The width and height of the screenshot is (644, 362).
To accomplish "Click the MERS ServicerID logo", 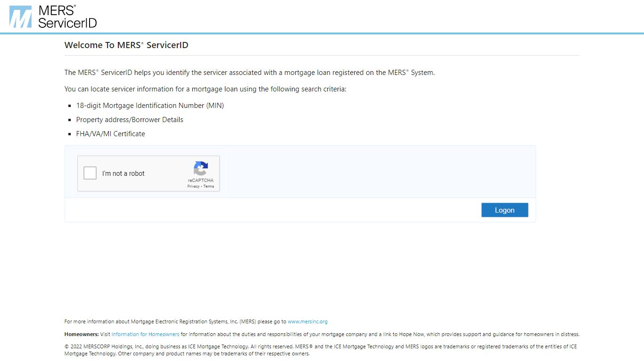I will pos(53,16).
